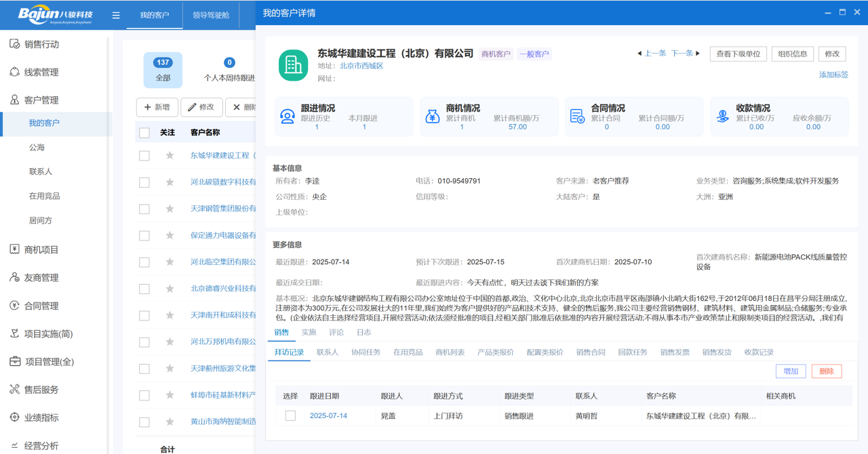868x454 pixels.
Task: Open 线索管理 in the left sidebar
Action: point(42,72)
